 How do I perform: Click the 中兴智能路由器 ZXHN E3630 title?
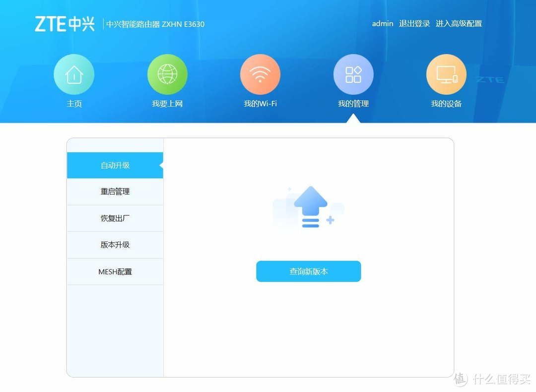point(155,24)
